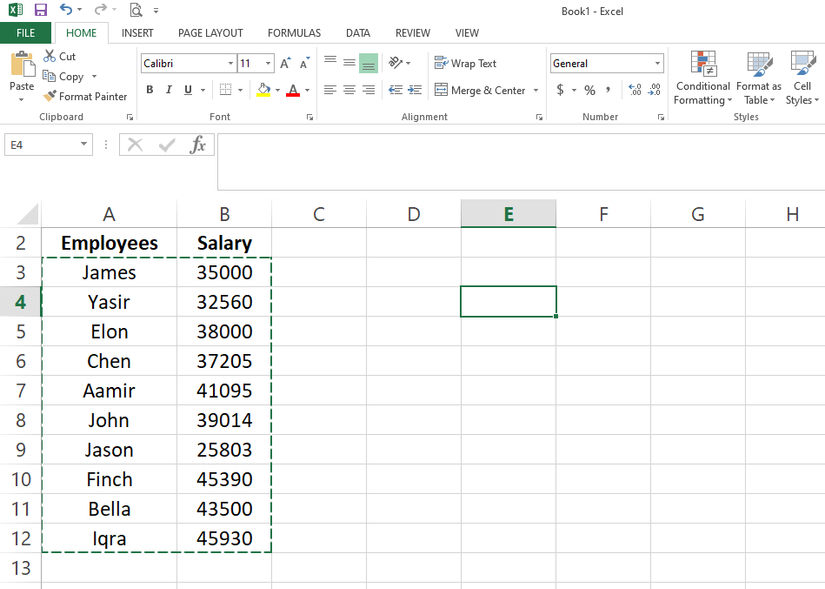
Task: Click the Save icon in quick access toolbar
Action: click(41, 10)
